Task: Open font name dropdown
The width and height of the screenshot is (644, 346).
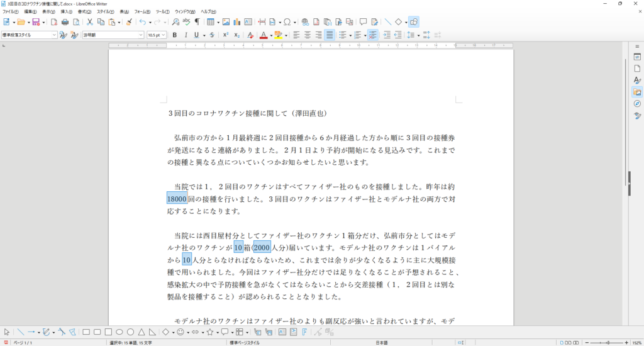Action: pyautogui.click(x=140, y=35)
